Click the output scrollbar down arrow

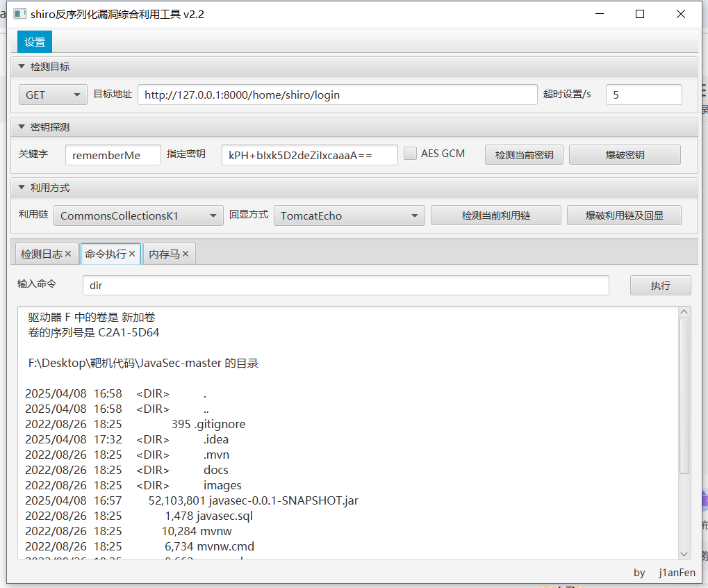684,554
